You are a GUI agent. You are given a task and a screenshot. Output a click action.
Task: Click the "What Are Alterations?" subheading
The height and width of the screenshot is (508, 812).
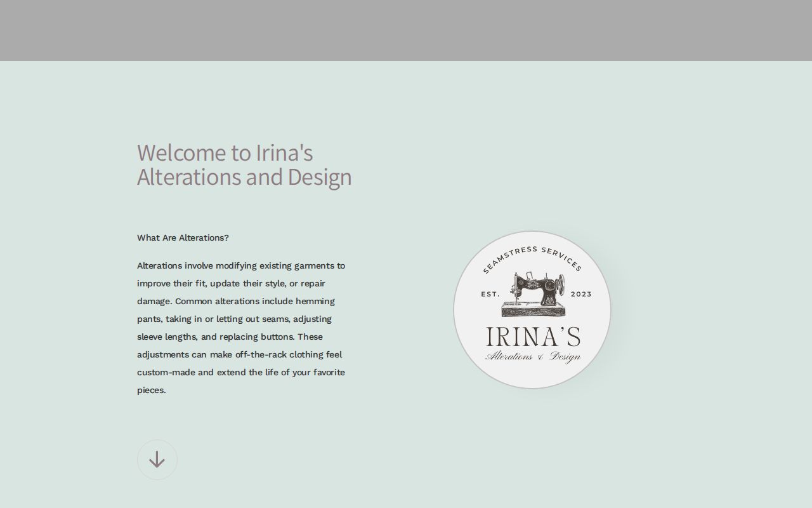pyautogui.click(x=183, y=237)
